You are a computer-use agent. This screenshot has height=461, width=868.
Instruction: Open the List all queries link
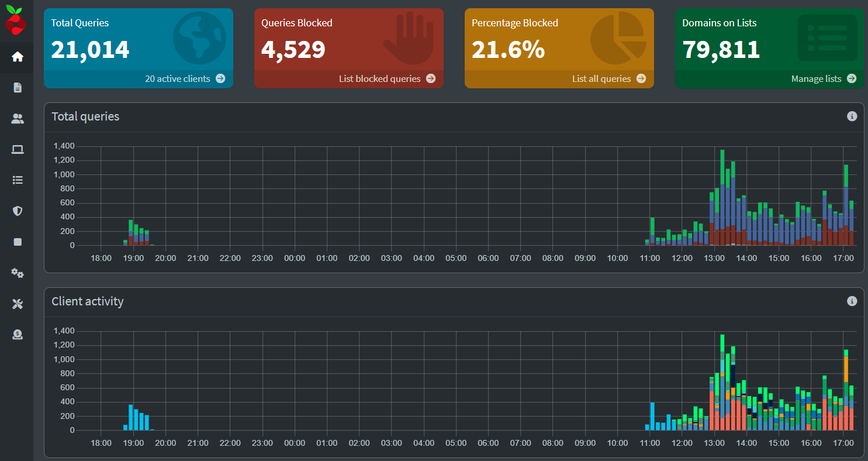click(x=608, y=78)
